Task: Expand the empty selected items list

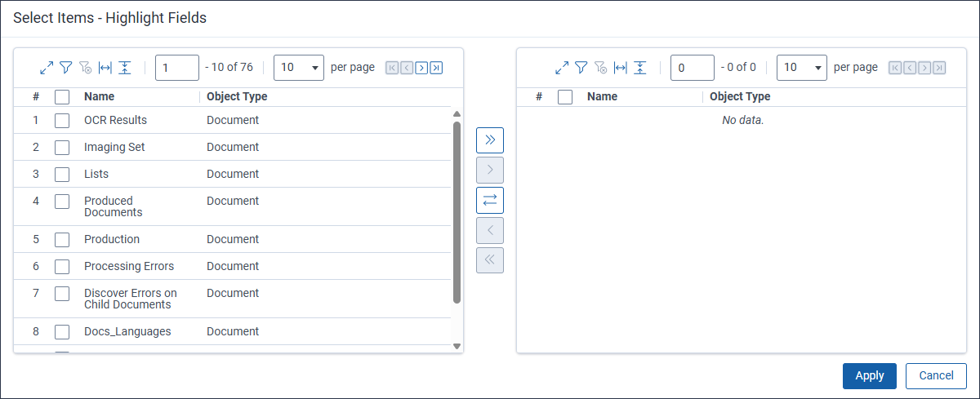Action: coord(562,68)
